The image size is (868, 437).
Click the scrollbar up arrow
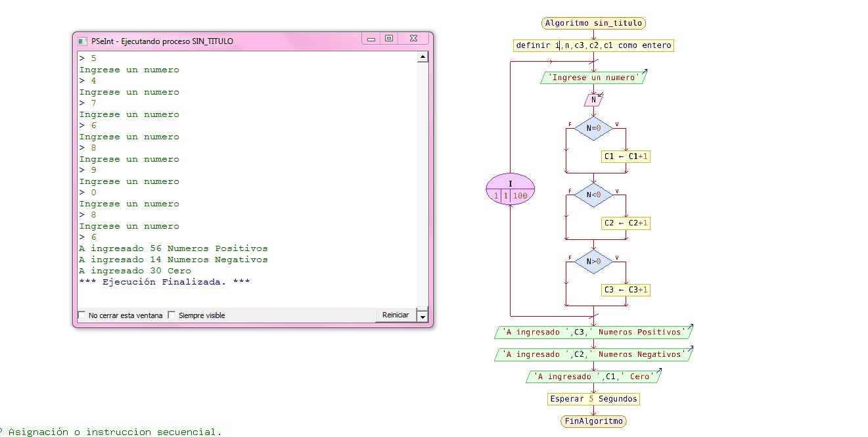pyautogui.click(x=422, y=56)
